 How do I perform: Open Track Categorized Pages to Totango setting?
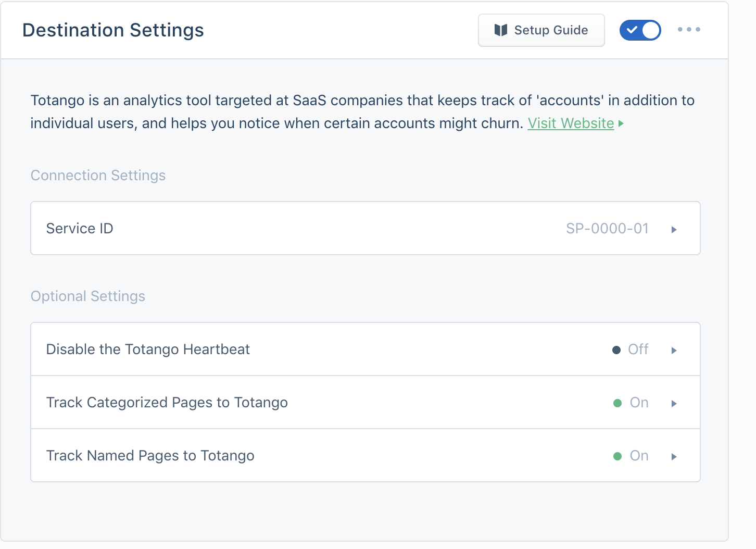click(366, 402)
